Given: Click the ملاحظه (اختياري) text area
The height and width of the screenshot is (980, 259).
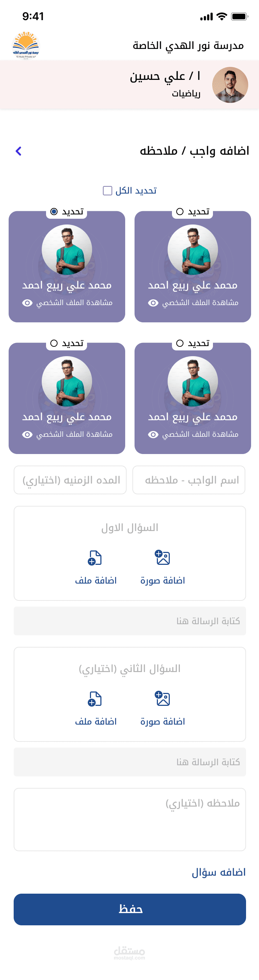Looking at the screenshot, I should coord(130,820).
